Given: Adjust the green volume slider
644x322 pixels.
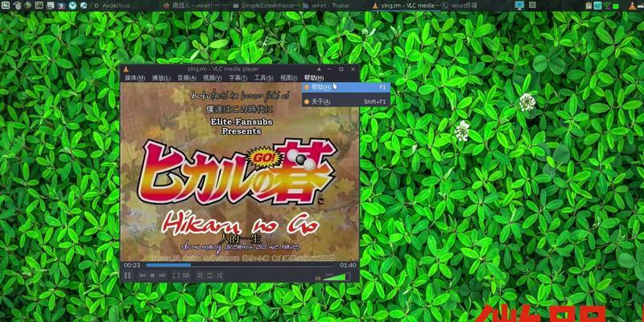Looking at the screenshot, I should pos(336,277).
